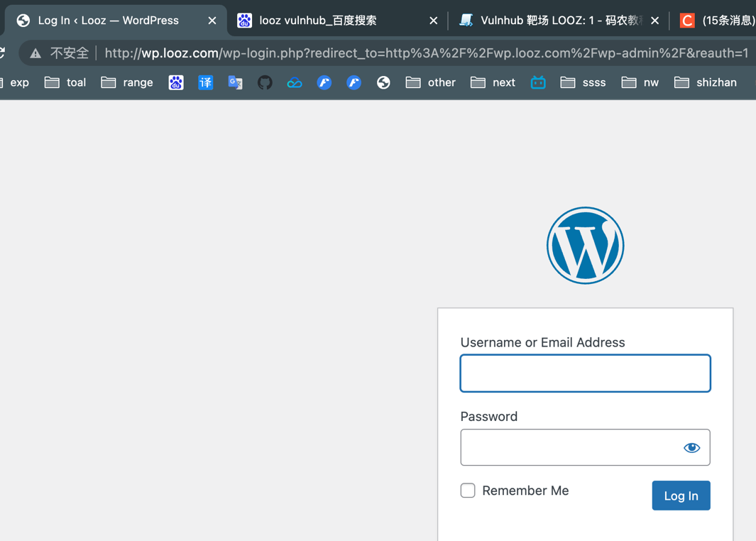This screenshot has height=541, width=756.
Task: Open the next bookmark folder
Action: [x=493, y=82]
